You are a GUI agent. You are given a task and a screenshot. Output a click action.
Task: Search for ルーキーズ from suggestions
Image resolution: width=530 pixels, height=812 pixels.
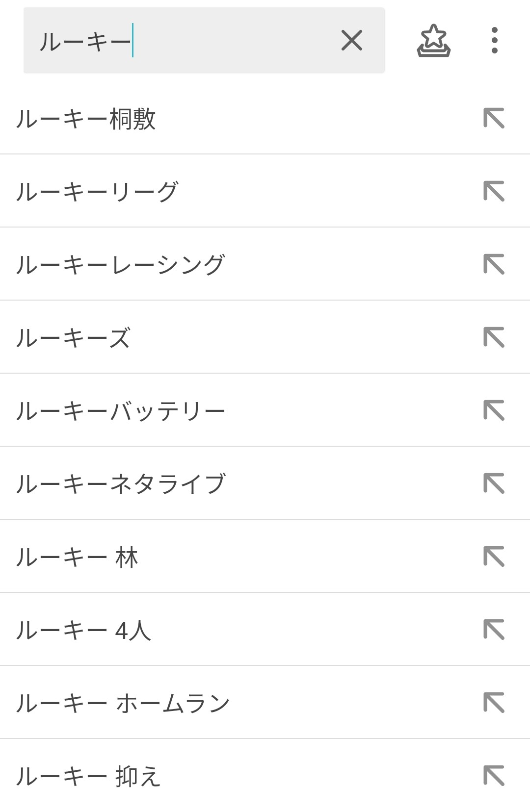[x=73, y=338]
